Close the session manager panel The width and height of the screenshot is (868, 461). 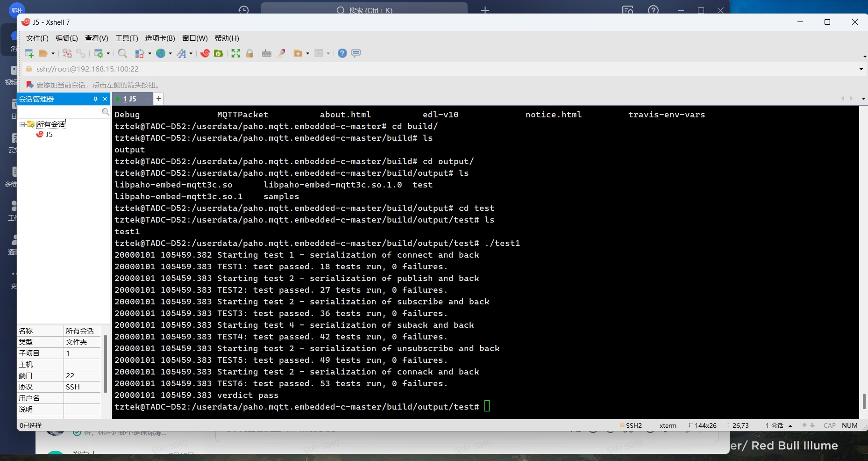point(105,99)
